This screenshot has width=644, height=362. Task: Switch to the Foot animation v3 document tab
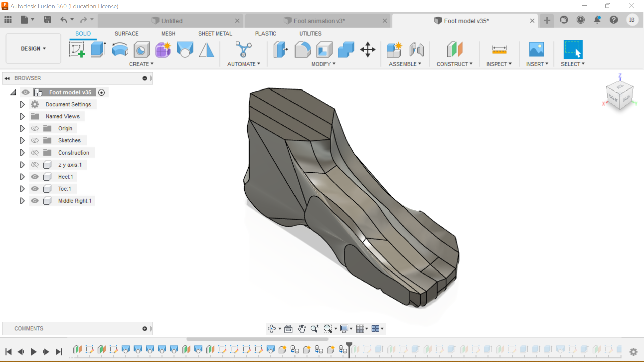click(x=318, y=21)
